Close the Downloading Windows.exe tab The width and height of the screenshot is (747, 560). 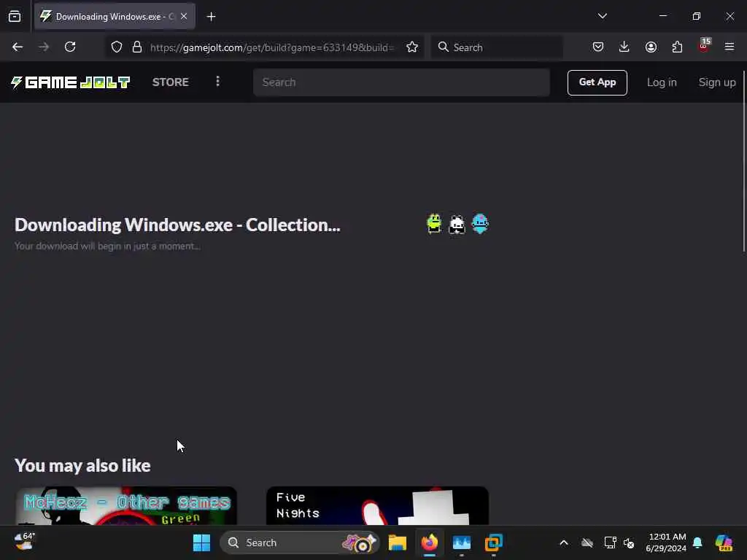(x=184, y=16)
